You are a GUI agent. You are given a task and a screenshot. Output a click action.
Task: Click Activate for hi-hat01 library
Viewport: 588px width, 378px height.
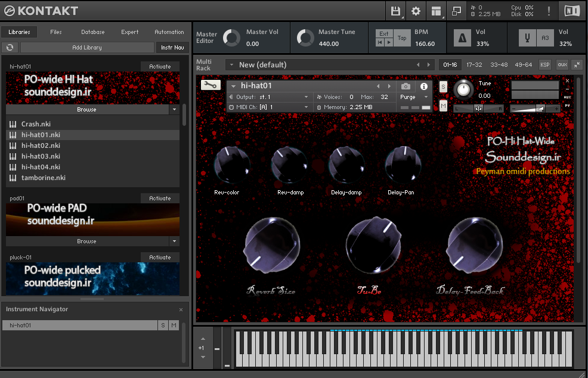click(x=160, y=66)
